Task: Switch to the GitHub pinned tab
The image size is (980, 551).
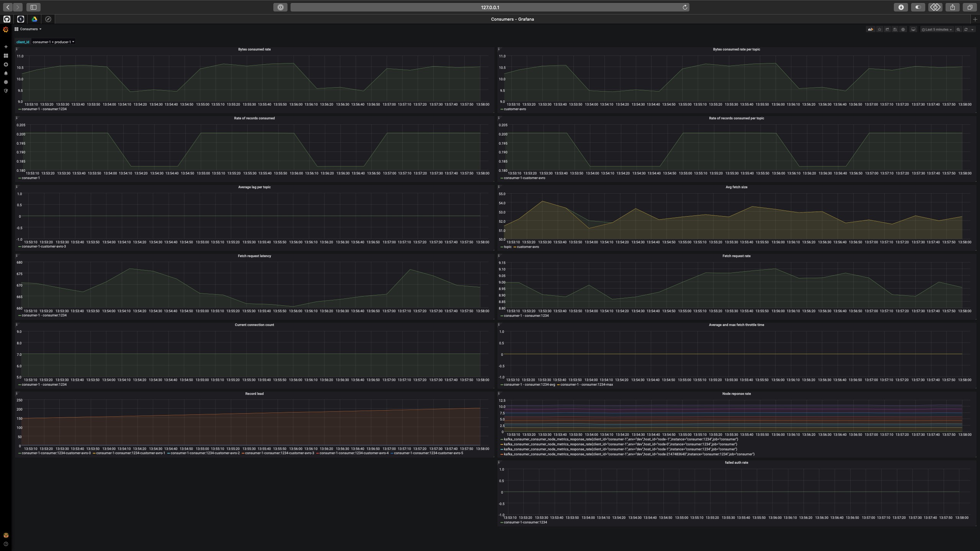Action: pos(7,19)
